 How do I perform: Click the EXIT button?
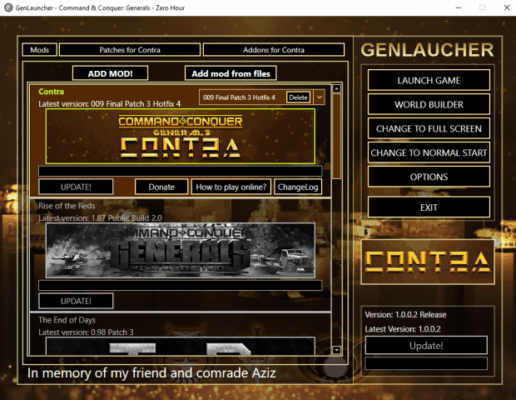[429, 207]
